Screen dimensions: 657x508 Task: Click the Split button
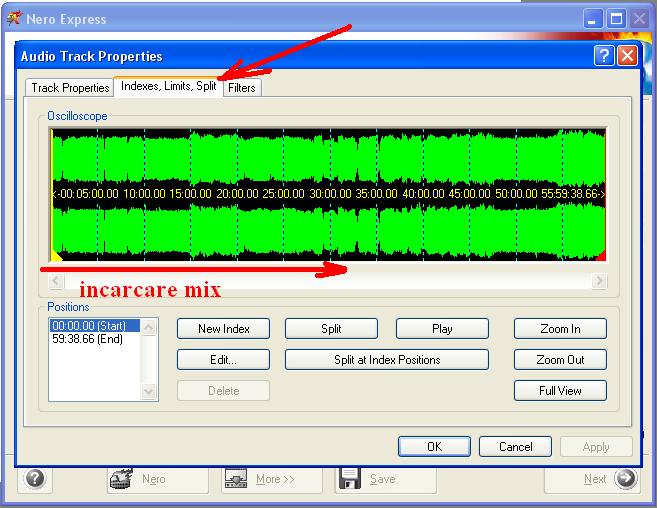[331, 329]
